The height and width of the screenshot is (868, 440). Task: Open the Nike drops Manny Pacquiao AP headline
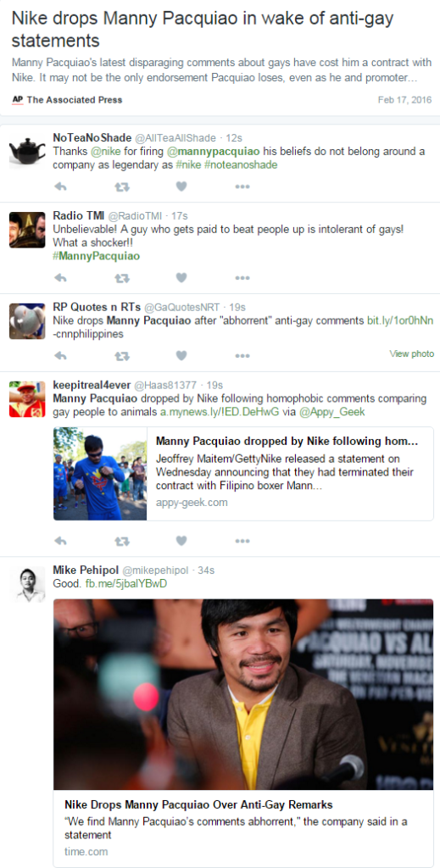203,30
